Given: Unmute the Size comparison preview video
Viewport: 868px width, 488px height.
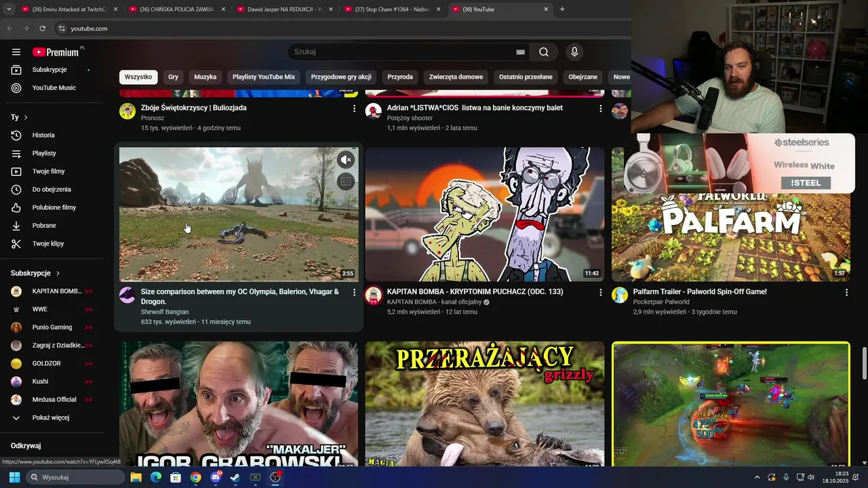Looking at the screenshot, I should [346, 160].
